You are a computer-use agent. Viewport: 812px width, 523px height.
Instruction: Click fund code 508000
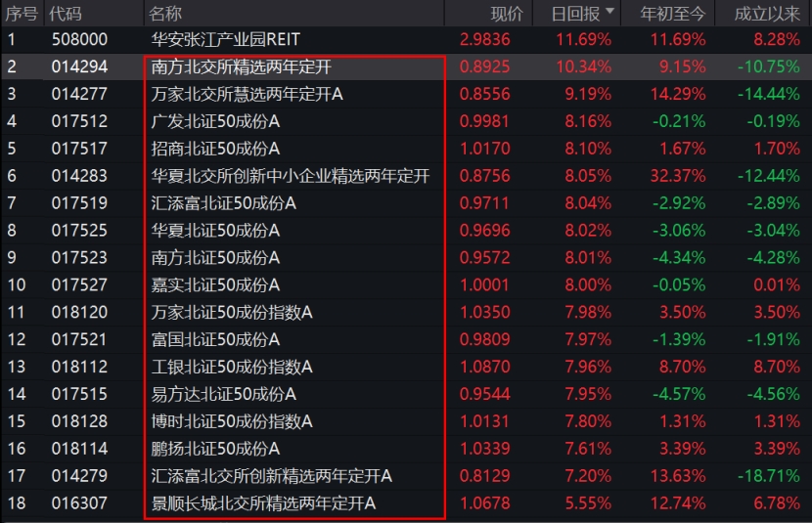80,39
